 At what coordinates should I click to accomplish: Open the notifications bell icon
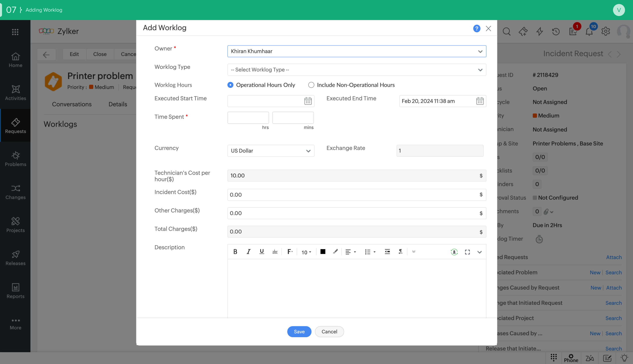pos(589,31)
